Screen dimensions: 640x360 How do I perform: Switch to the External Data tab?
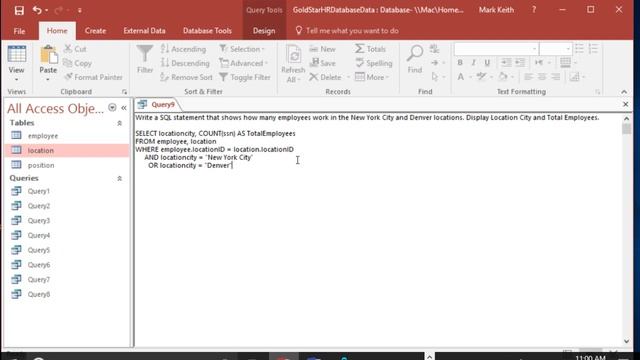144,31
